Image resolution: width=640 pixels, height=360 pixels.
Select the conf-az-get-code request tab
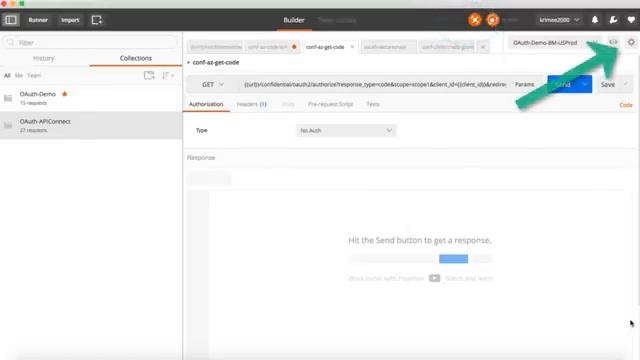coord(325,47)
